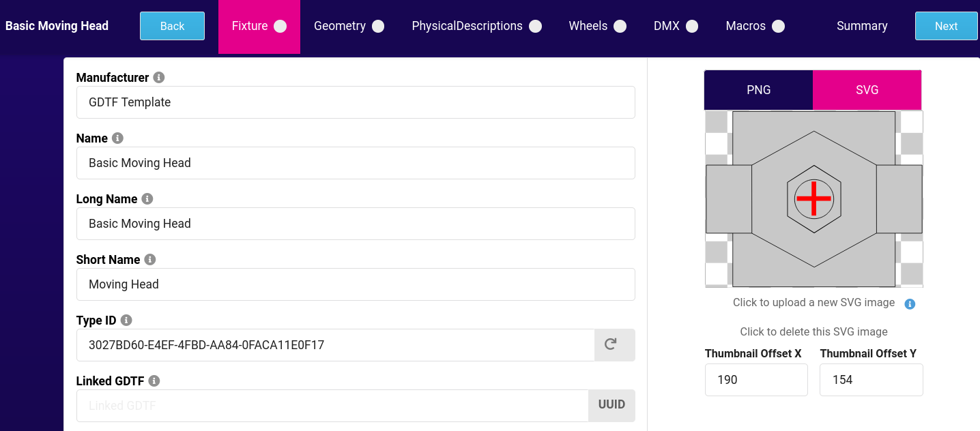This screenshot has height=431, width=980.
Task: Click the Geometry tab status circle
Action: pos(378,26)
